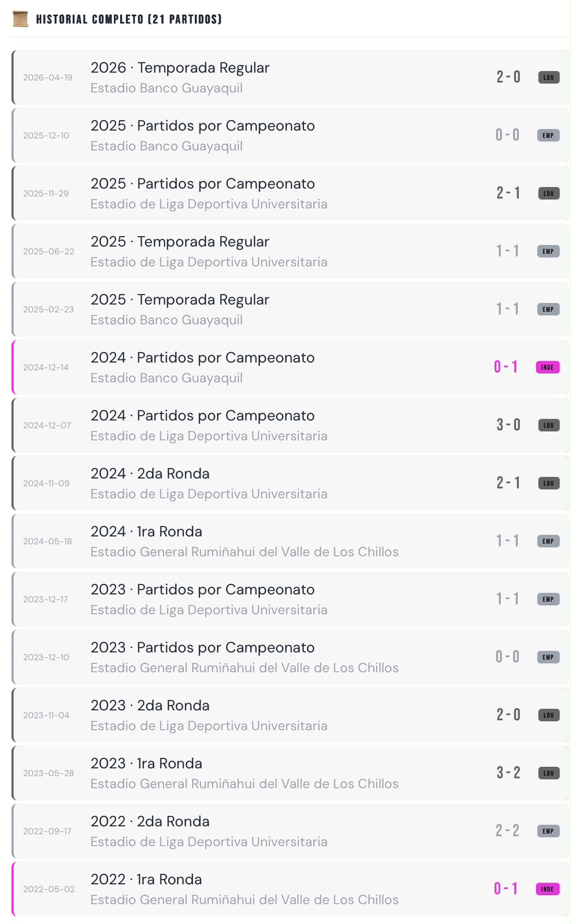Click the 3-0 score on the 2024-12-07 match
571x924 pixels.
[x=509, y=425]
